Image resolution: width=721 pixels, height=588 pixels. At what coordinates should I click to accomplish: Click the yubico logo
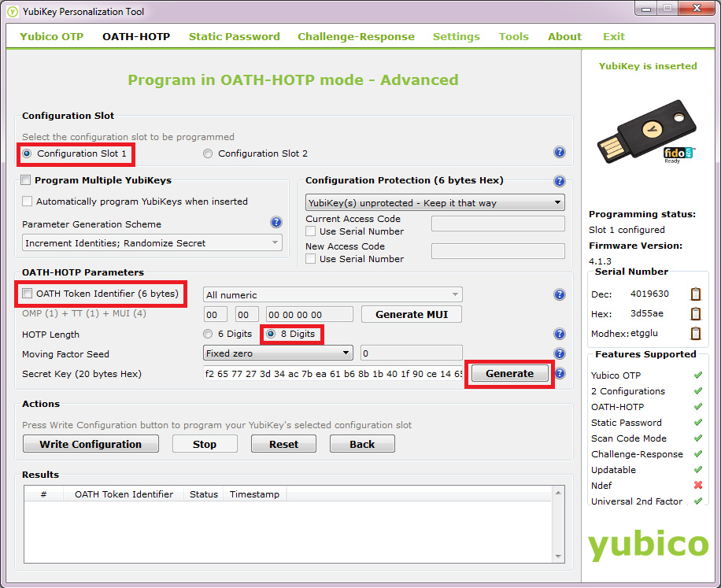pos(648,545)
